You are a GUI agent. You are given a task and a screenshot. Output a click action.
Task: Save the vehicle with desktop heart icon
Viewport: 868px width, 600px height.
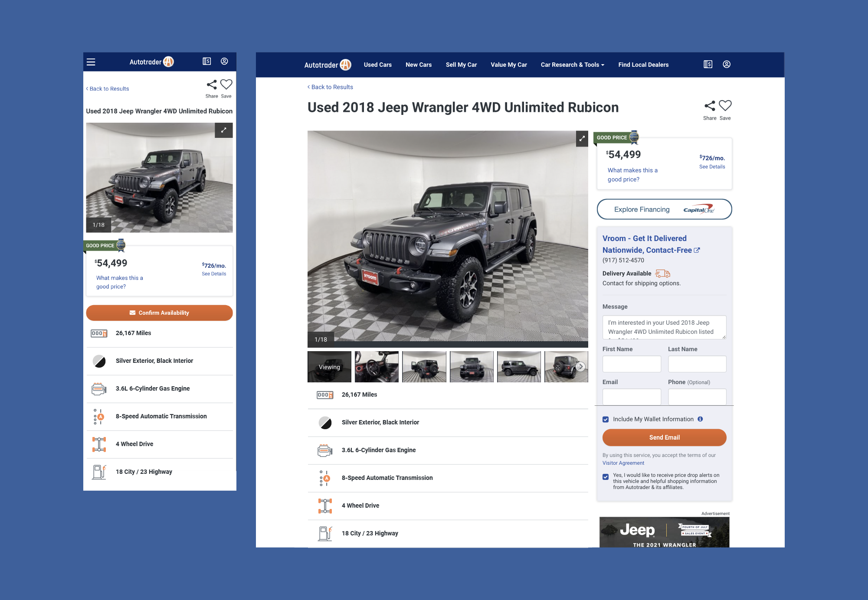point(725,105)
